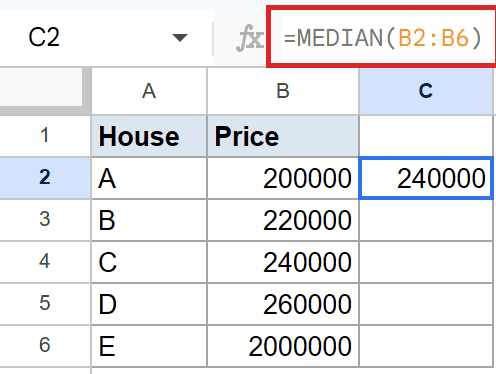Select cell A2 containing house A

149,178
